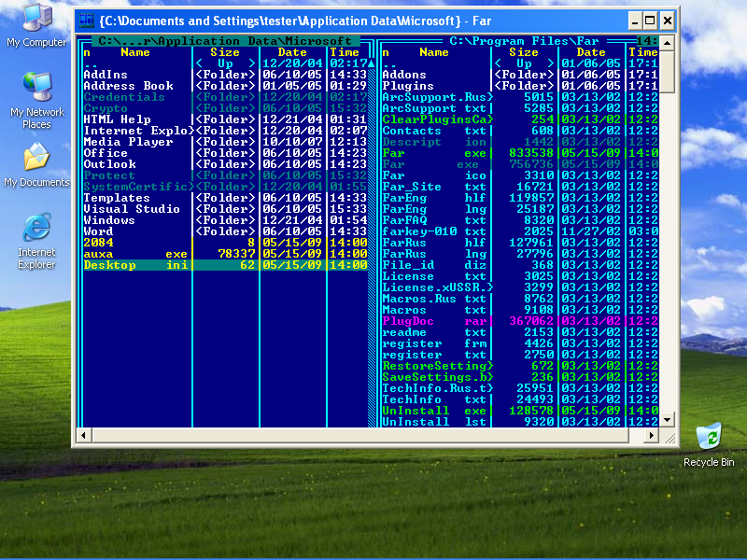This screenshot has width=747, height=560.
Task: Select the FarFAQ txt file
Action: (x=520, y=220)
